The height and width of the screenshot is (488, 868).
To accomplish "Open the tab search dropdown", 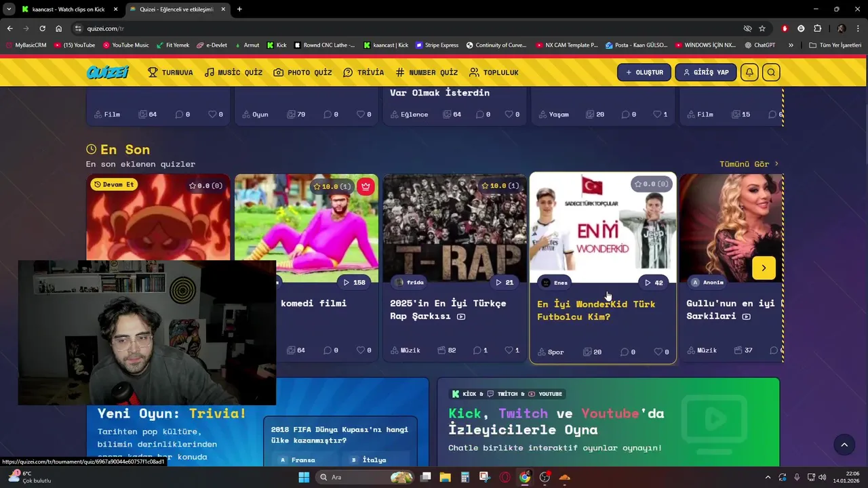I will pos(9,9).
